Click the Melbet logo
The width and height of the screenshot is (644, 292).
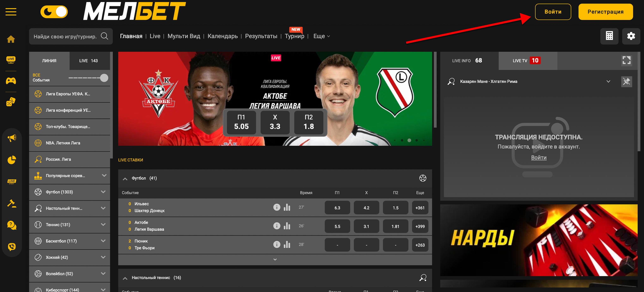coord(134,11)
